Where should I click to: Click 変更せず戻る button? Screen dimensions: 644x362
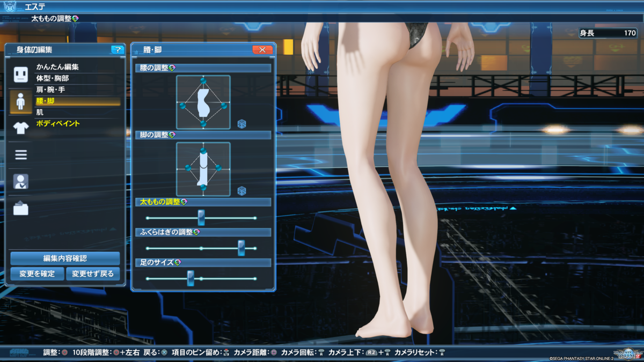coord(93,274)
